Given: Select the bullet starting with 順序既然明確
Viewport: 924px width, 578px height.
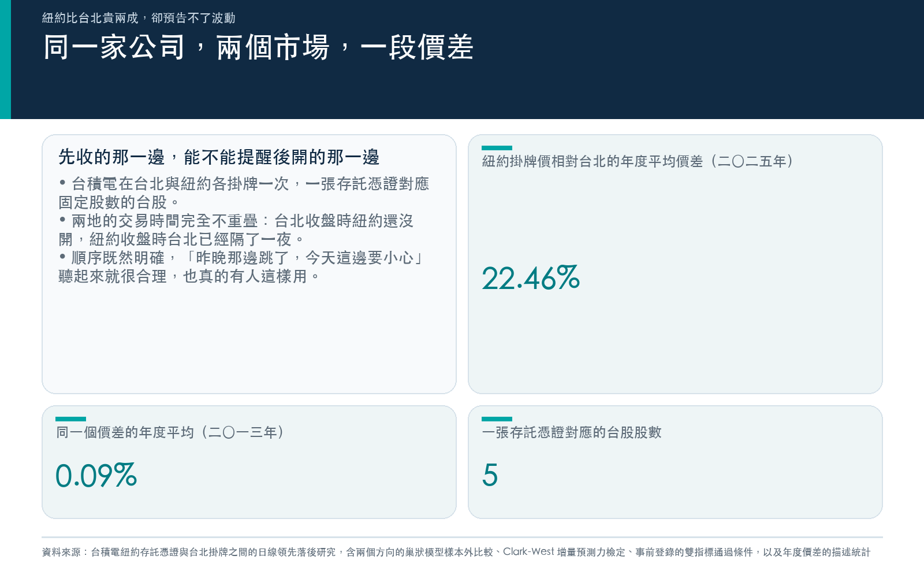Looking at the screenshot, I should (242, 267).
